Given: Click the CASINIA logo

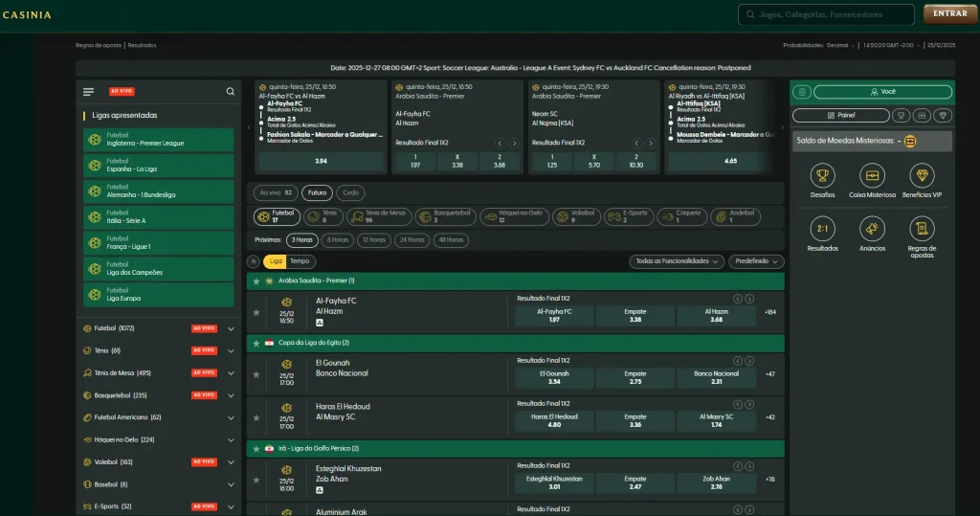Looking at the screenshot, I should (27, 14).
